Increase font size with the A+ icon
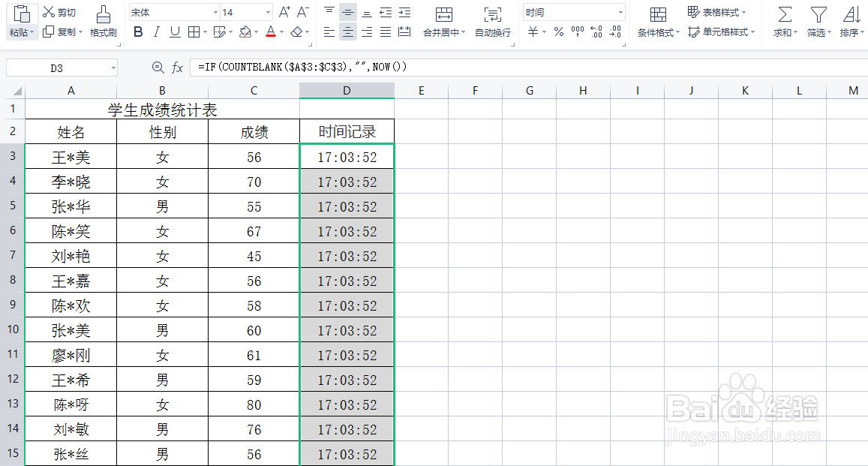868x466 pixels. tap(284, 11)
